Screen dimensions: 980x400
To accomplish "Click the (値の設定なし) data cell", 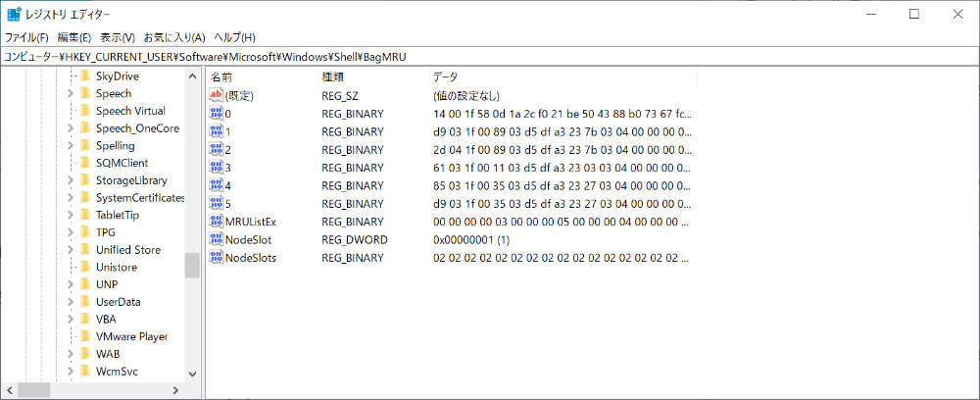I will [465, 96].
